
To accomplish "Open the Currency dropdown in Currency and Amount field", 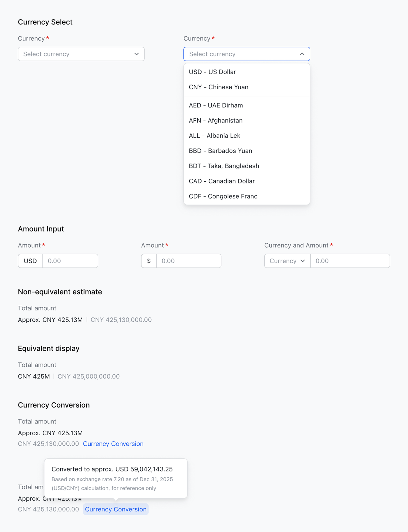I will 287,261.
